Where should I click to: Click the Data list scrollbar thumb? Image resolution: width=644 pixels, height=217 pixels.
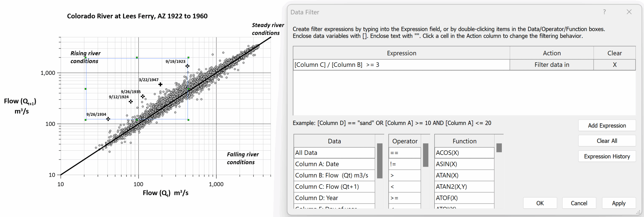380,161
